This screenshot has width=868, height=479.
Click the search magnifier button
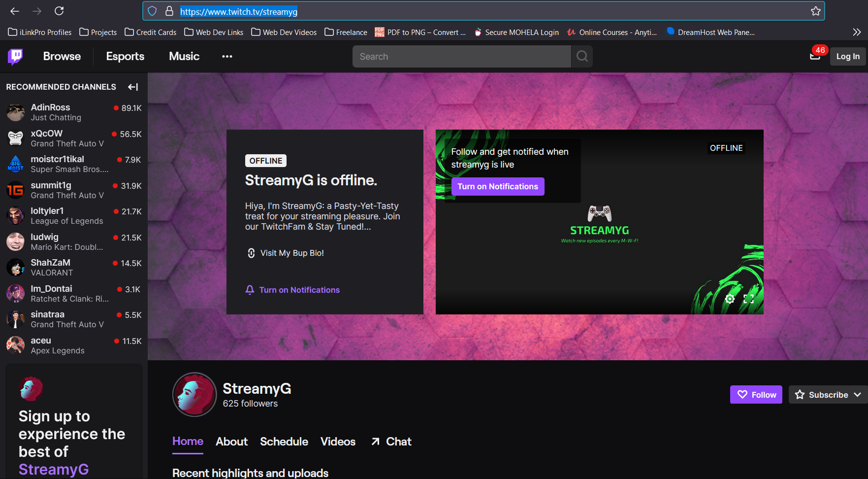(x=582, y=57)
